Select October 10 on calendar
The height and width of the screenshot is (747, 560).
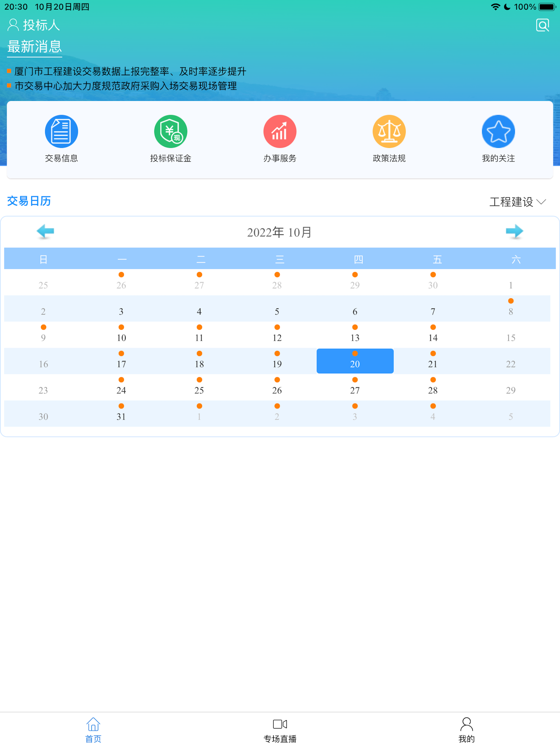[121, 334]
